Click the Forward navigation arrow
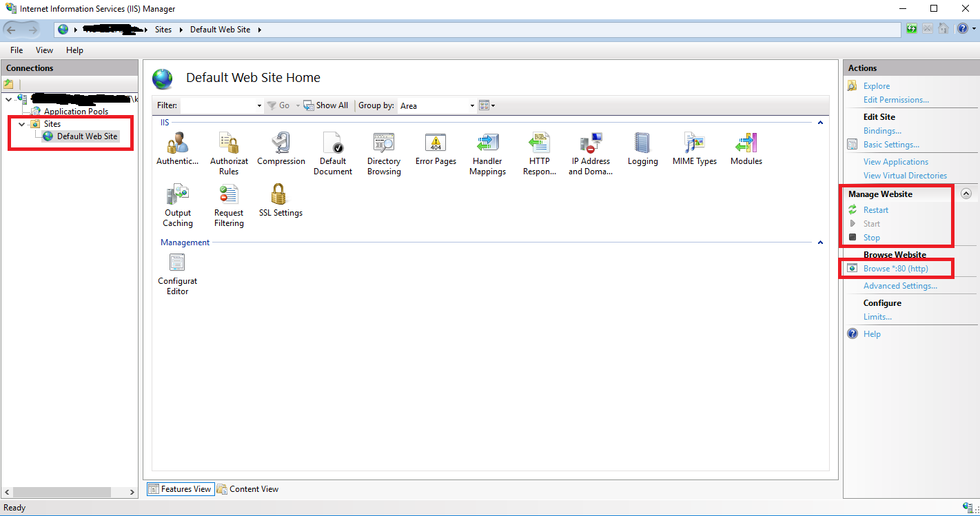 point(32,30)
